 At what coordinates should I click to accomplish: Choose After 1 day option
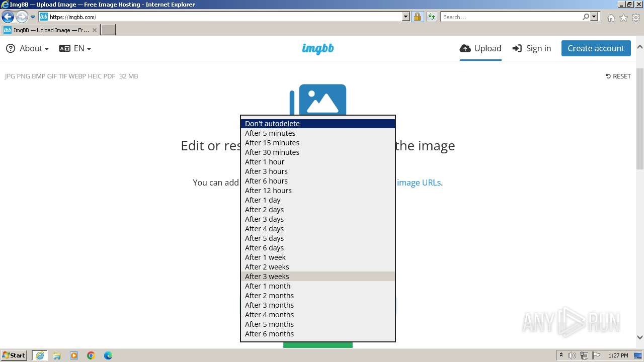pos(318,200)
